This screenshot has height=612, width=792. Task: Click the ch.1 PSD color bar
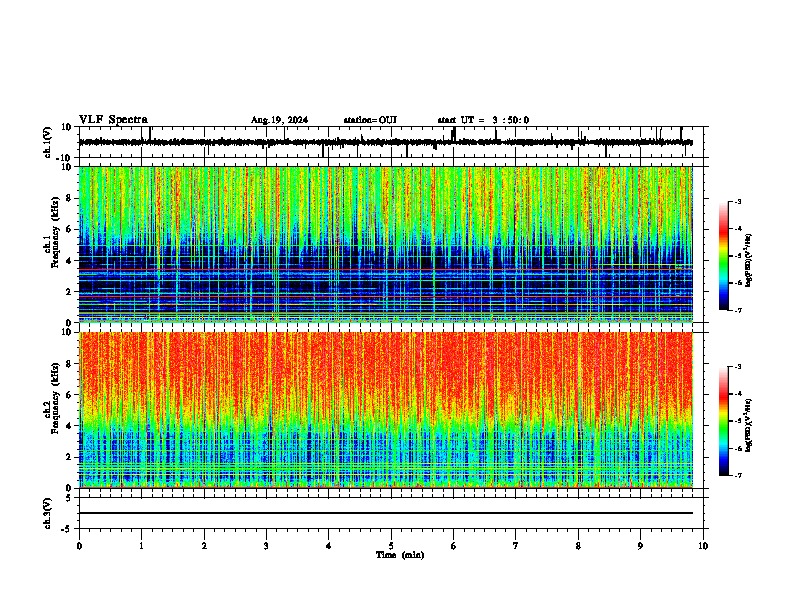724,256
